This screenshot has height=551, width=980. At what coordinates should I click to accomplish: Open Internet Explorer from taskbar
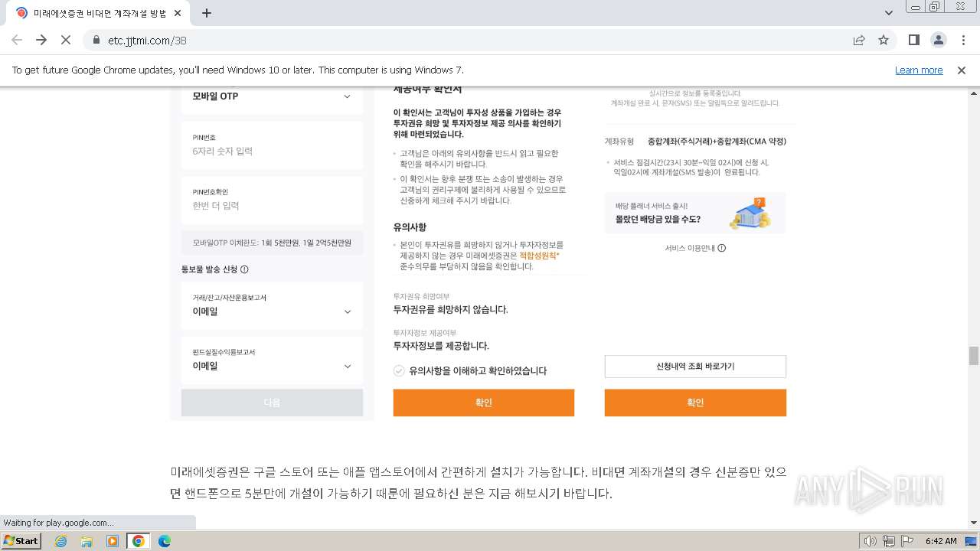pyautogui.click(x=61, y=541)
